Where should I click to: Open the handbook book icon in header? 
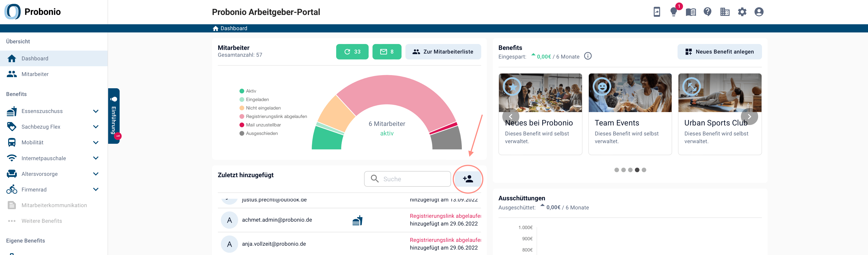(691, 12)
